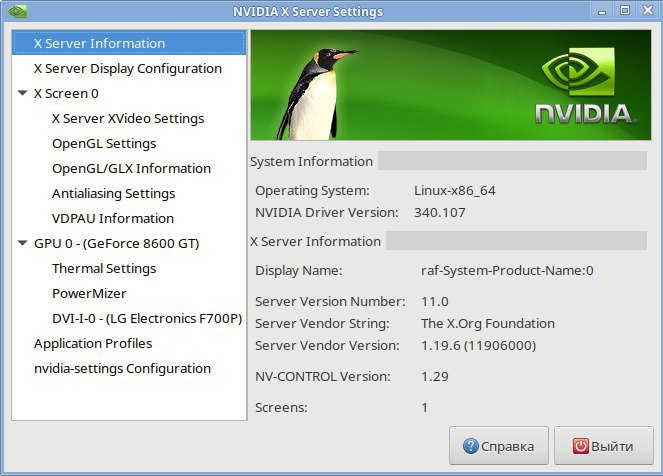Click the NVIDIA Driver Version label

click(327, 212)
